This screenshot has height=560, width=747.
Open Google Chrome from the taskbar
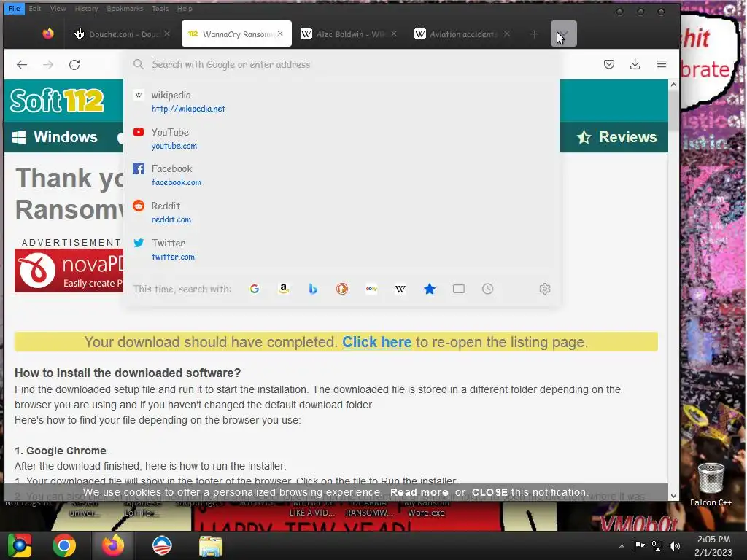[64, 545]
